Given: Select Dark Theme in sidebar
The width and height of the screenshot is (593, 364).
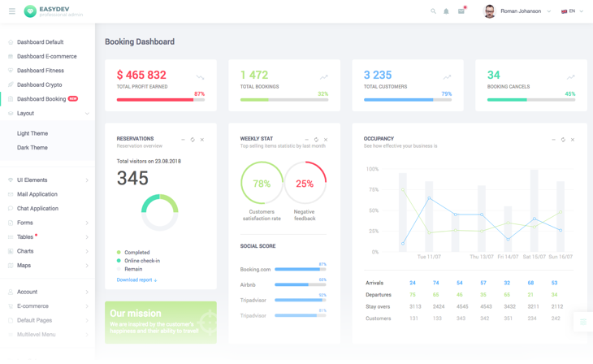Looking at the screenshot, I should 32,148.
